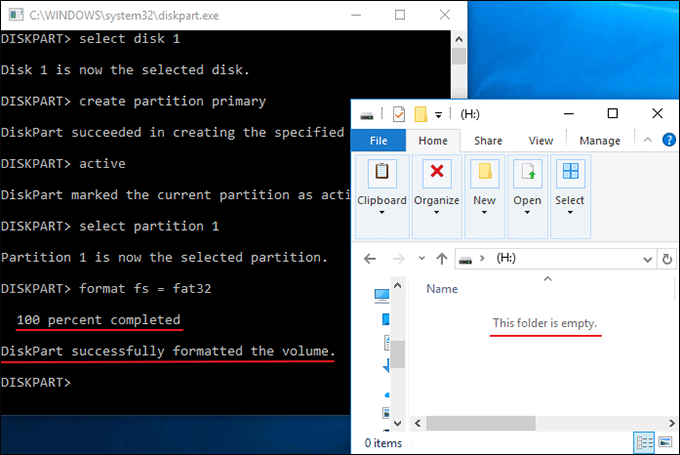Screen dimensions: 680x455
Task: Go up one level with the up arrow
Action: click(442, 259)
